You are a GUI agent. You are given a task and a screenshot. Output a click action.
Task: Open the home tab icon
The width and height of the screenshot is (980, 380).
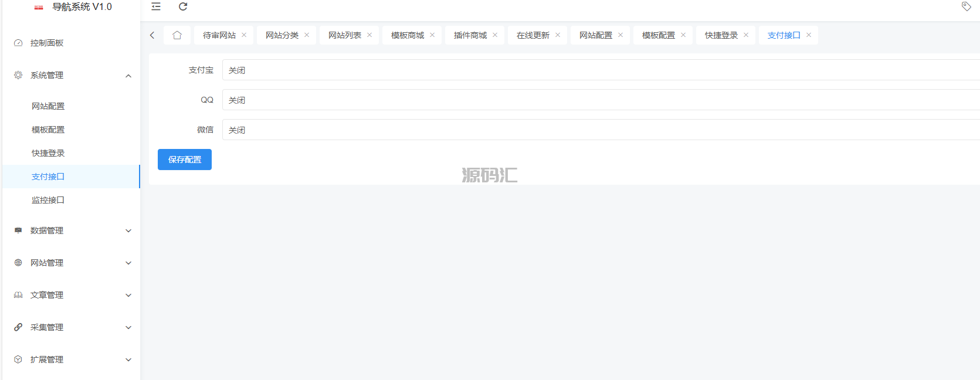pyautogui.click(x=177, y=35)
